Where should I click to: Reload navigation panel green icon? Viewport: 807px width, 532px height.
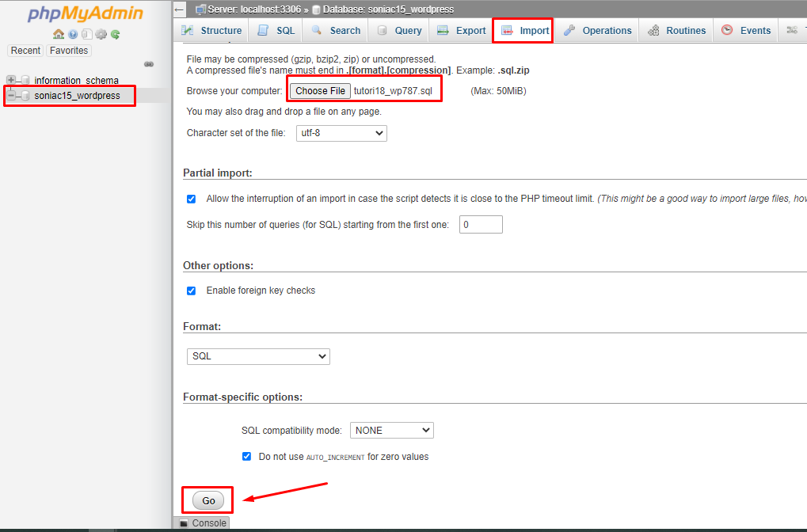pyautogui.click(x=116, y=34)
